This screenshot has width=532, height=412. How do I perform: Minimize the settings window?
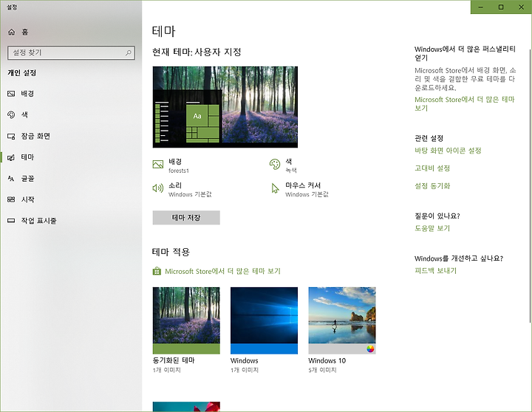[481, 7]
